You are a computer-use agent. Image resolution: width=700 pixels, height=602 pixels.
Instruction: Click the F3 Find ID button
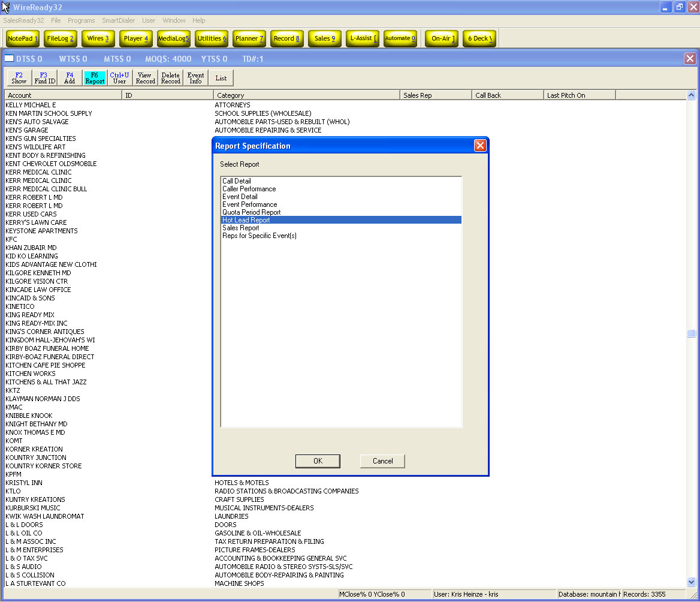(x=44, y=78)
